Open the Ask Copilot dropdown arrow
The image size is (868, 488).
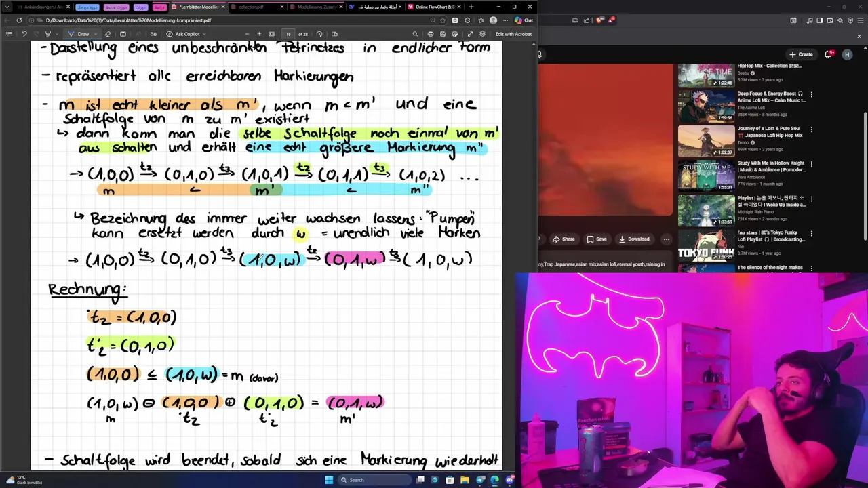click(204, 34)
